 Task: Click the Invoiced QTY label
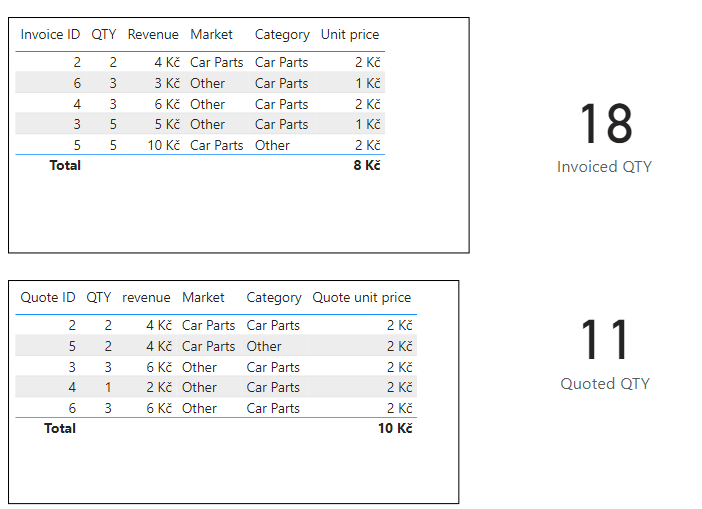[x=604, y=167]
